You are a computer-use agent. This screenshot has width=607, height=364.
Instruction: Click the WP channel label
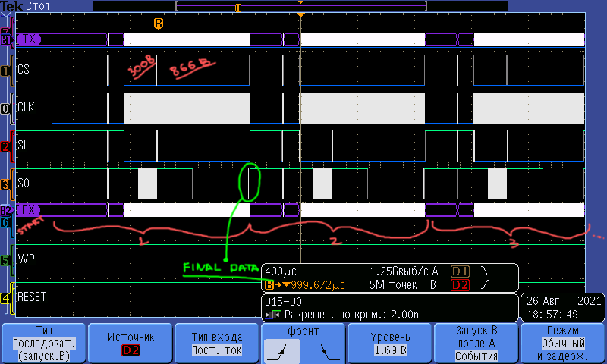tap(27, 259)
